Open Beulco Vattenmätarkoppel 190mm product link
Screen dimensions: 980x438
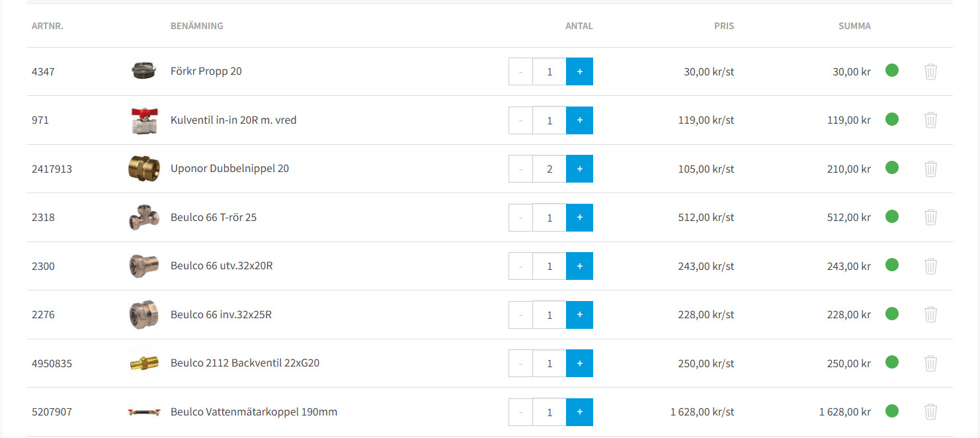[254, 412]
